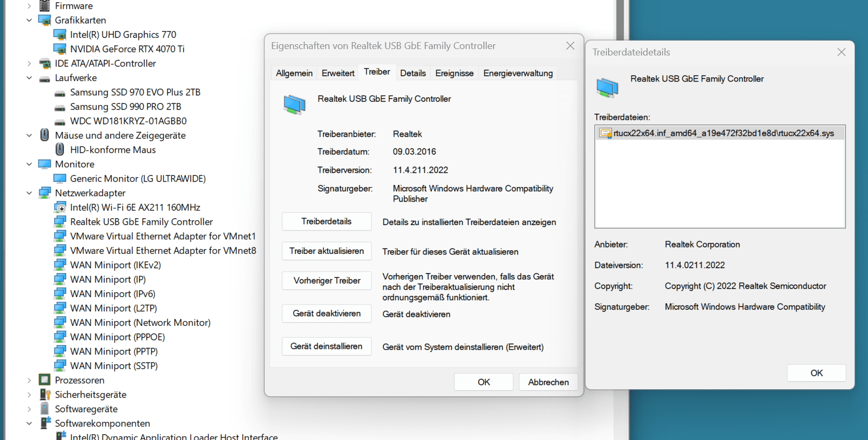Expand the Sicherheitsgeräte category
Image resolution: width=868 pixels, height=440 pixels.
29,395
